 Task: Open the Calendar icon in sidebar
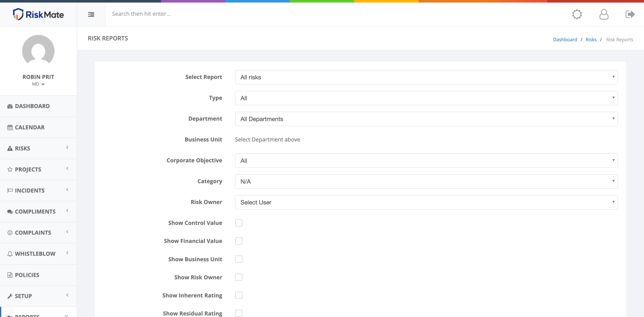[x=10, y=127]
